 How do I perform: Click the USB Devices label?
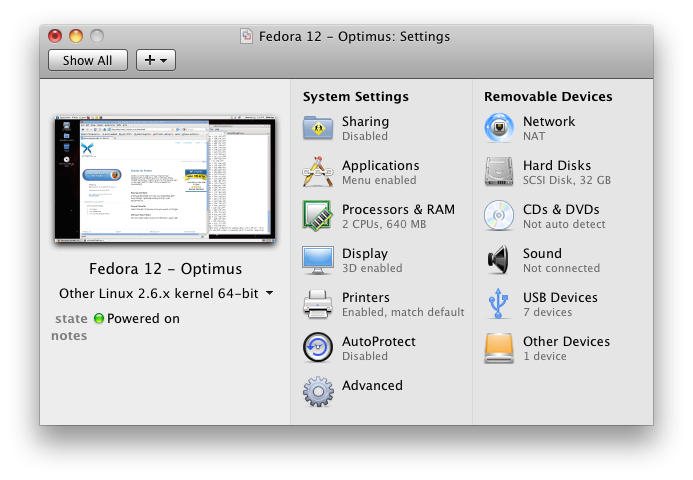tap(560, 297)
